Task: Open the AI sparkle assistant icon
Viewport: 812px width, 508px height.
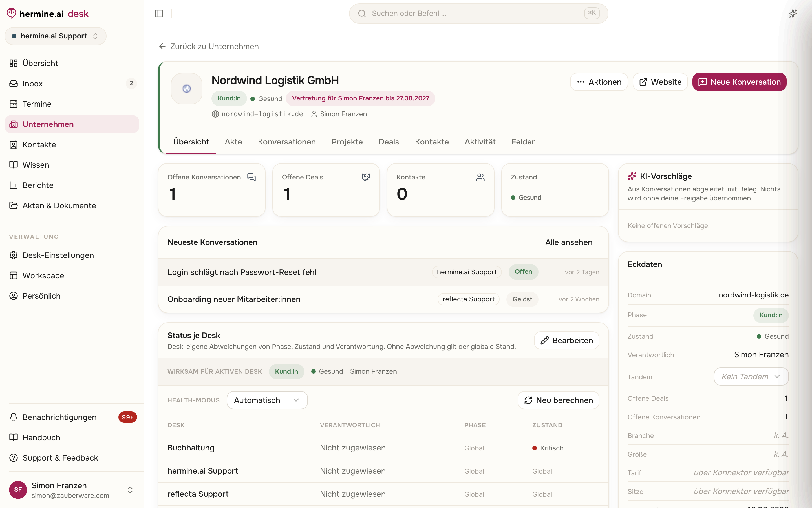Action: (x=793, y=14)
